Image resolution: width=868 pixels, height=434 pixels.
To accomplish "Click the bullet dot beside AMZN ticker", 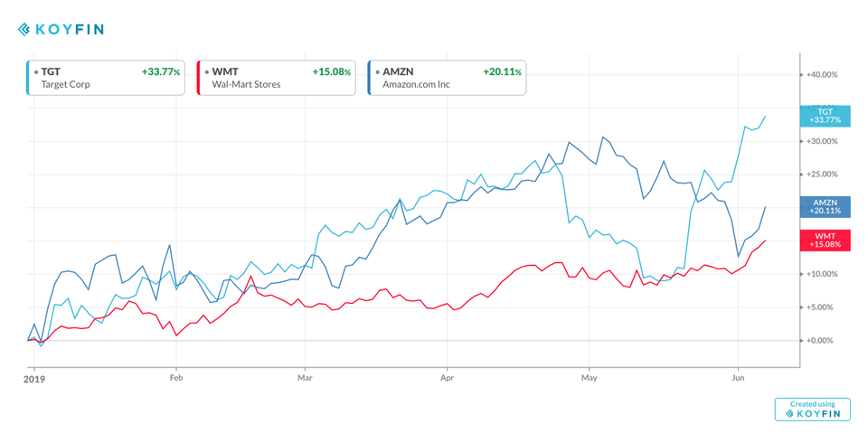I will tap(377, 71).
